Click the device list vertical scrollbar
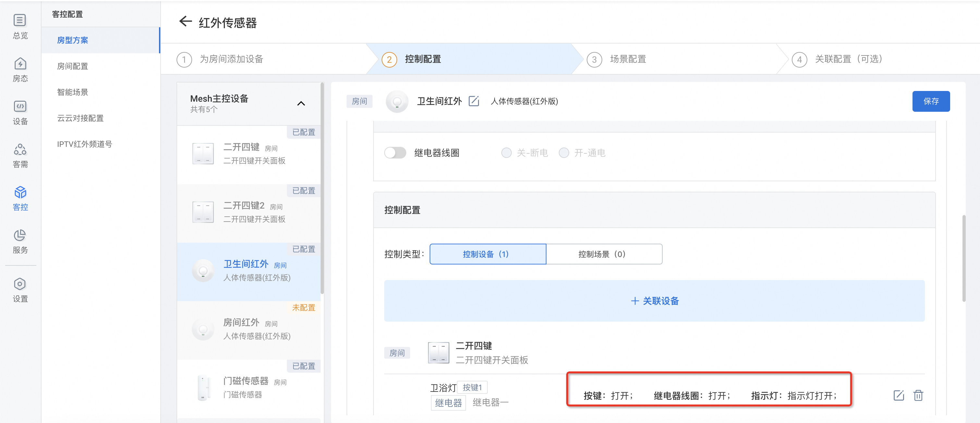This screenshot has width=980, height=423. pos(322,188)
